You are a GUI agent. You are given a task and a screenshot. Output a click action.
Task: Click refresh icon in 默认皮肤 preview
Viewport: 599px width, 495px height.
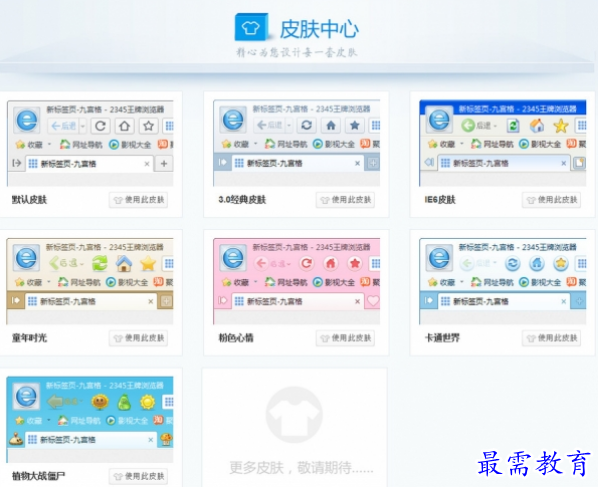[100, 126]
